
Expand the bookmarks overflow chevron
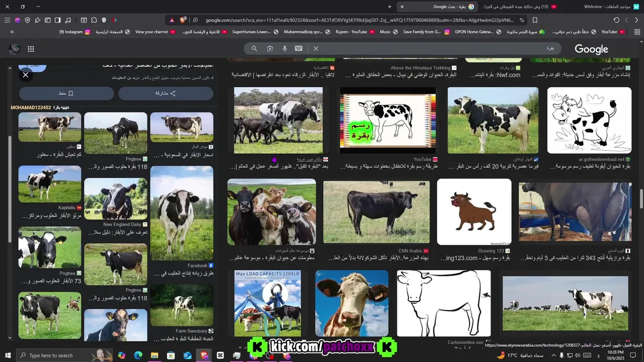[x=12, y=32]
